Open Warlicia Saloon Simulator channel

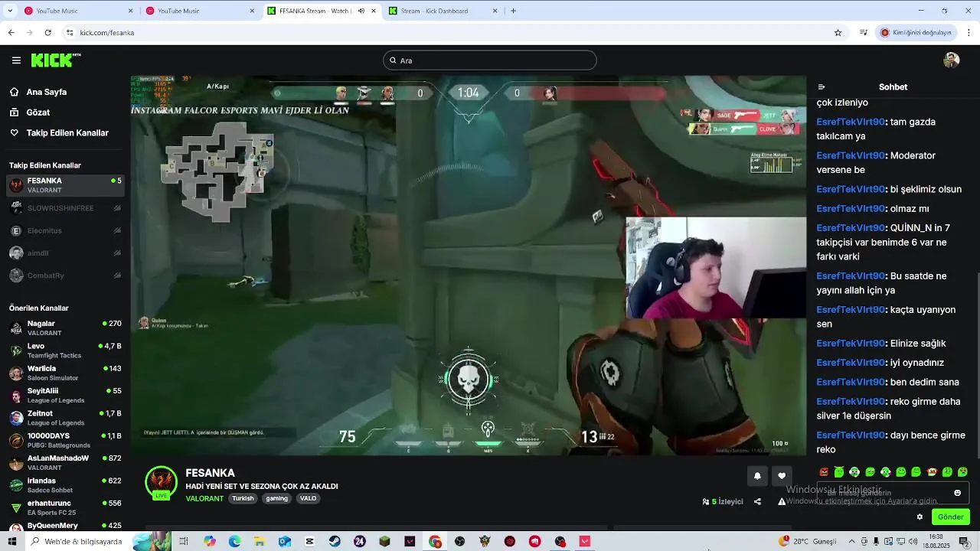(65, 373)
